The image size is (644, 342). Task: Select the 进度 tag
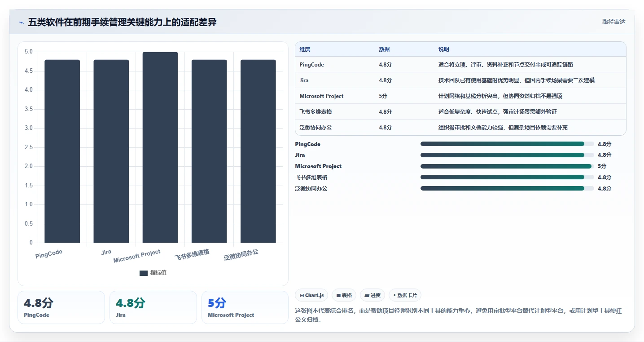(x=372, y=295)
